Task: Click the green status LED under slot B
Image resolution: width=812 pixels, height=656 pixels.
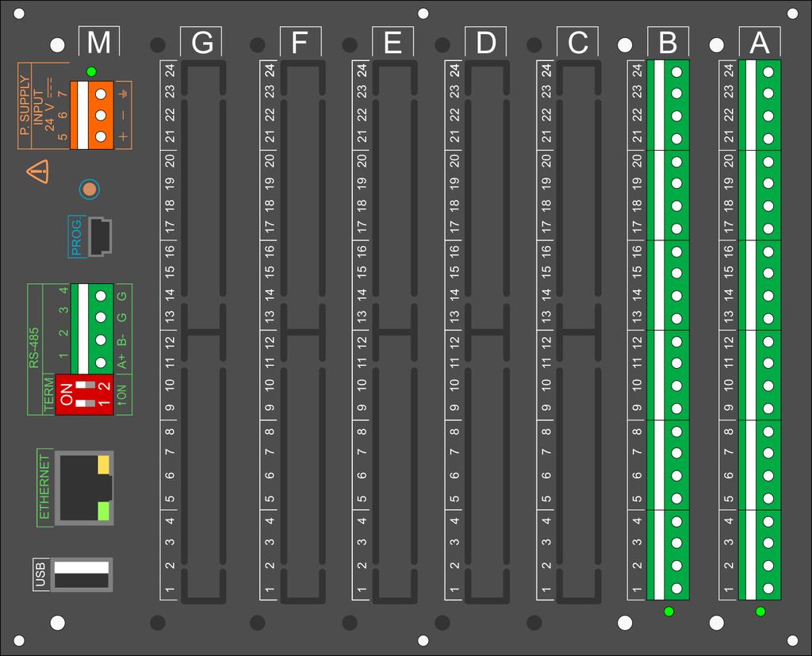Action: click(668, 612)
